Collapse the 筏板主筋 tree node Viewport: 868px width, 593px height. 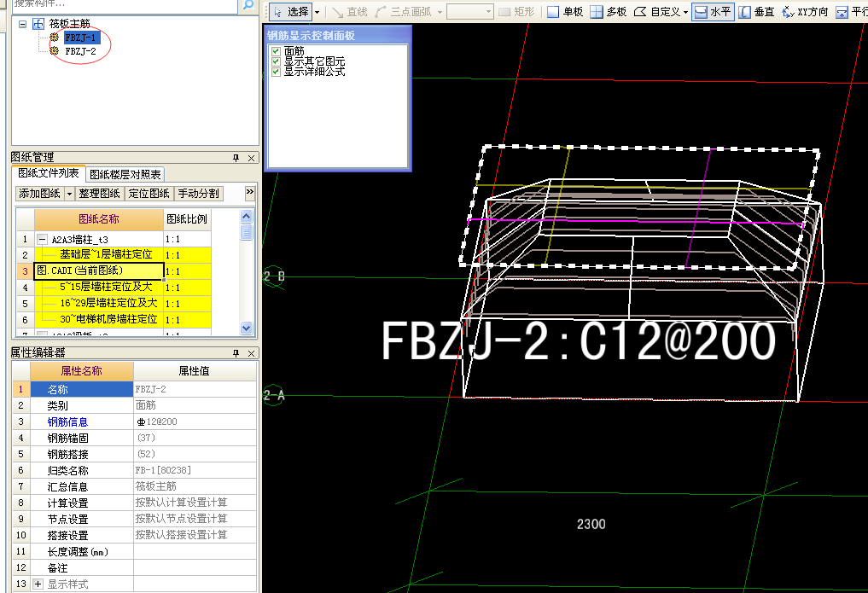pos(22,24)
